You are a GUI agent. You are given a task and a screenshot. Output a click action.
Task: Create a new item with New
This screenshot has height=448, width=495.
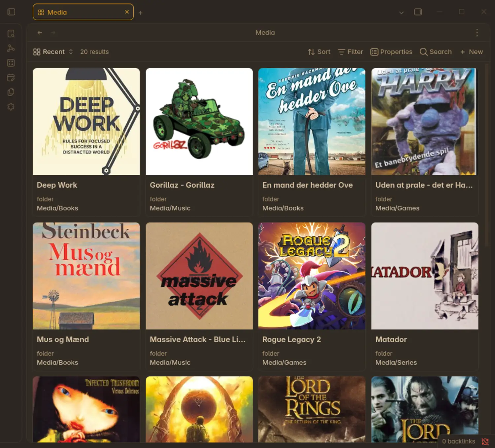[472, 52]
